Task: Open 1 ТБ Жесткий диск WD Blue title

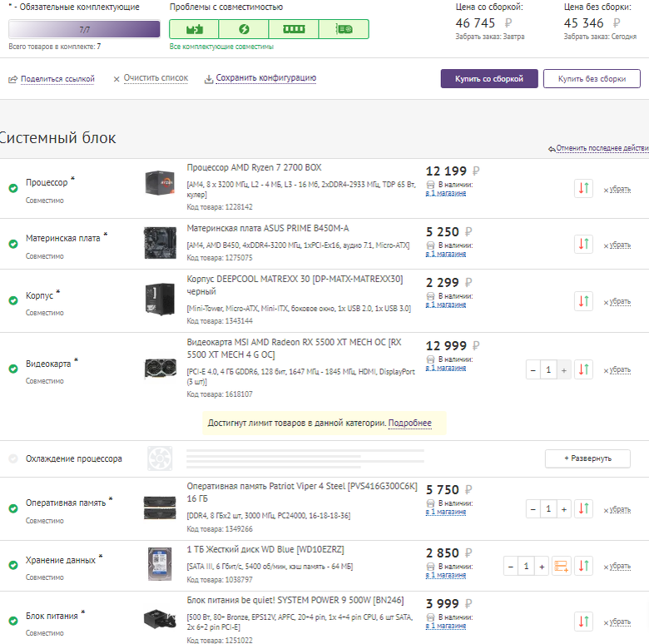Action: click(x=265, y=550)
